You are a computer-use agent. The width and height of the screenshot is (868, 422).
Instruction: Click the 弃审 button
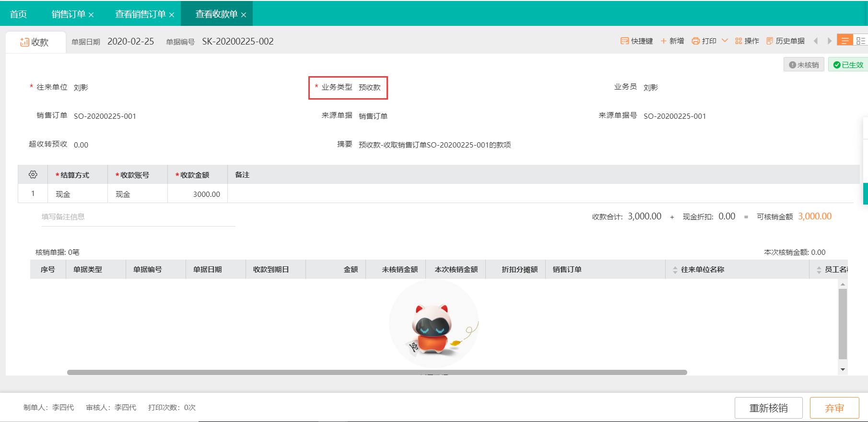pyautogui.click(x=834, y=408)
